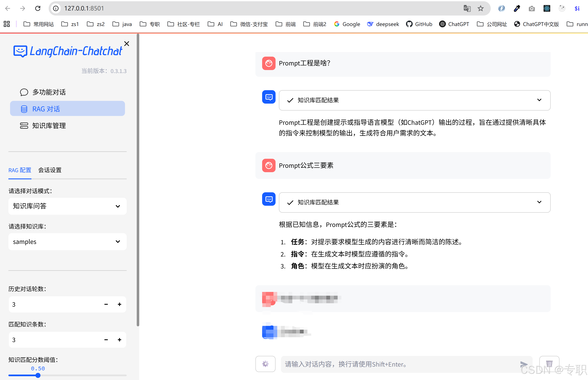Viewport: 588px width, 380px height.
Task: Bookmark this page with the star icon
Action: coord(480,8)
